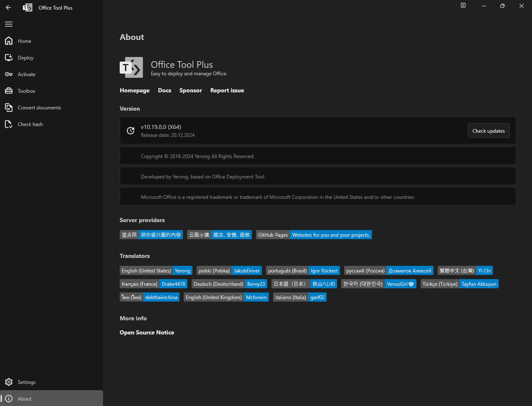Click the 蓝点网 server provider badge

coord(151,235)
